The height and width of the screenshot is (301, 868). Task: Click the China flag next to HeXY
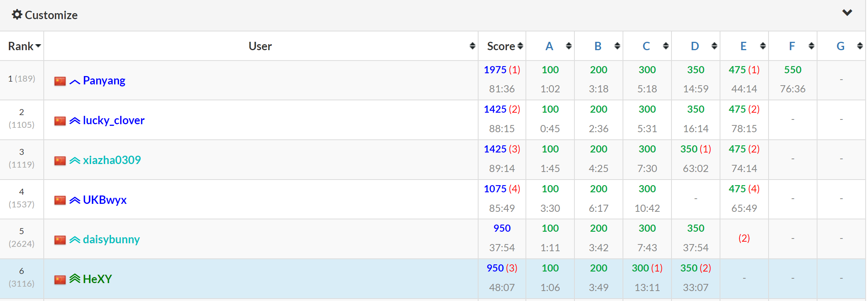(x=60, y=280)
